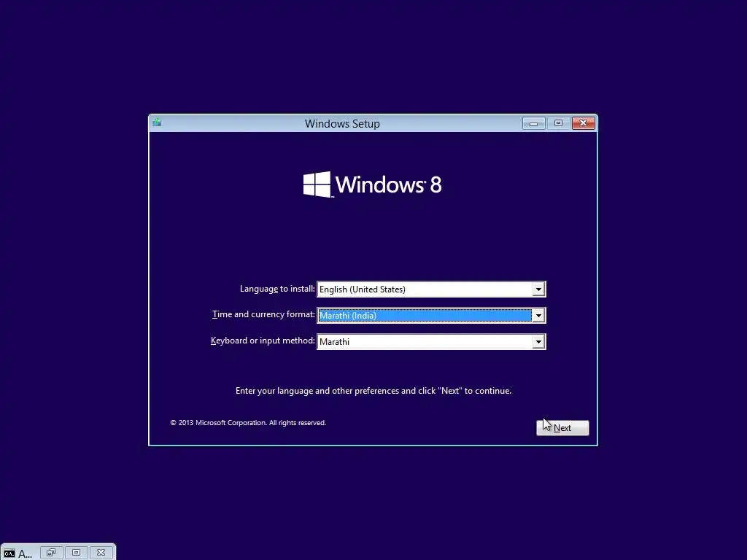Close the minimized command prompt window
The image size is (747, 560).
[x=101, y=553]
